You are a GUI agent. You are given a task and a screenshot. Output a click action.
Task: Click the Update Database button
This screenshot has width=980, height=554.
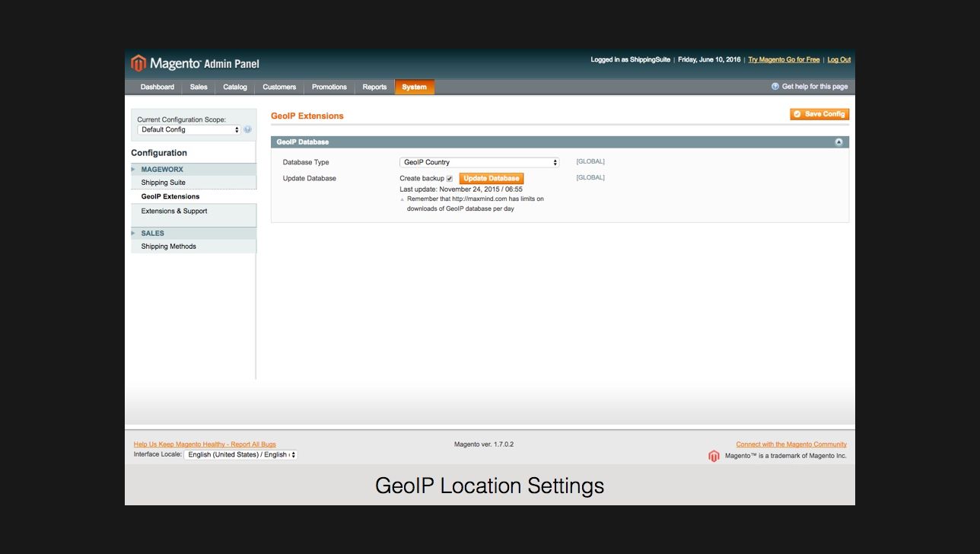click(491, 179)
